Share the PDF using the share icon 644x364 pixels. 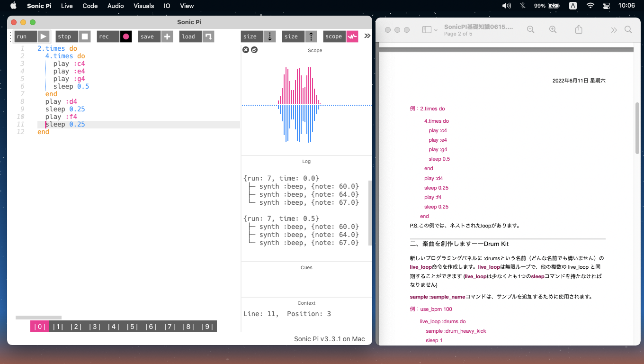[579, 30]
